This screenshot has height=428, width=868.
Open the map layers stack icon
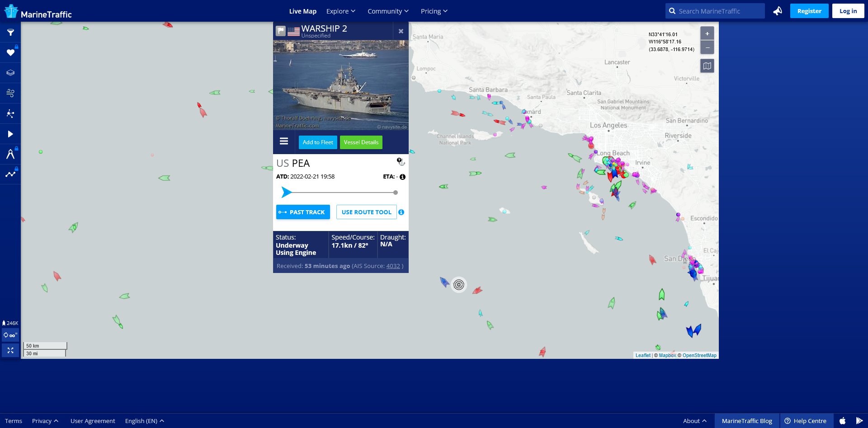10,73
